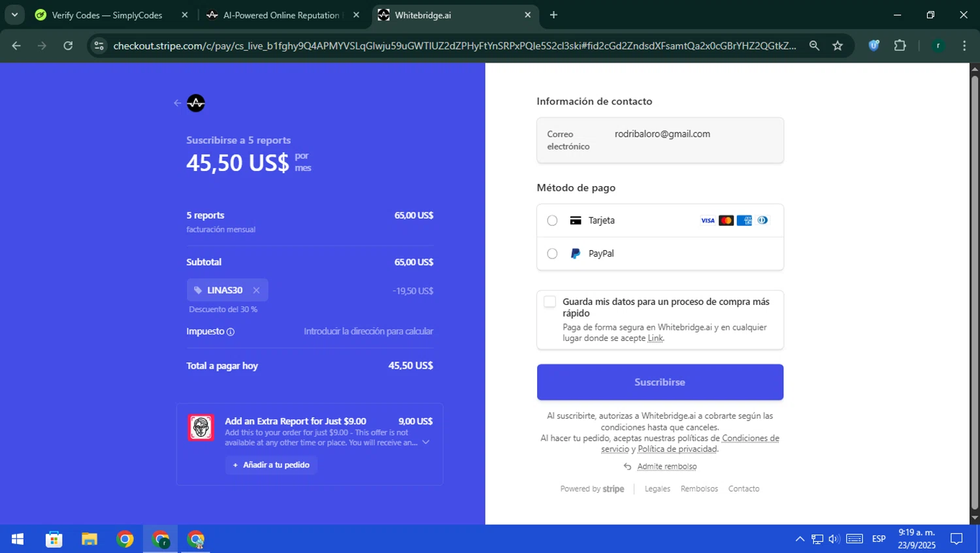This screenshot has height=553, width=980.
Task: Switch to Verify Codes — SimplyCodes tab
Action: click(x=106, y=15)
